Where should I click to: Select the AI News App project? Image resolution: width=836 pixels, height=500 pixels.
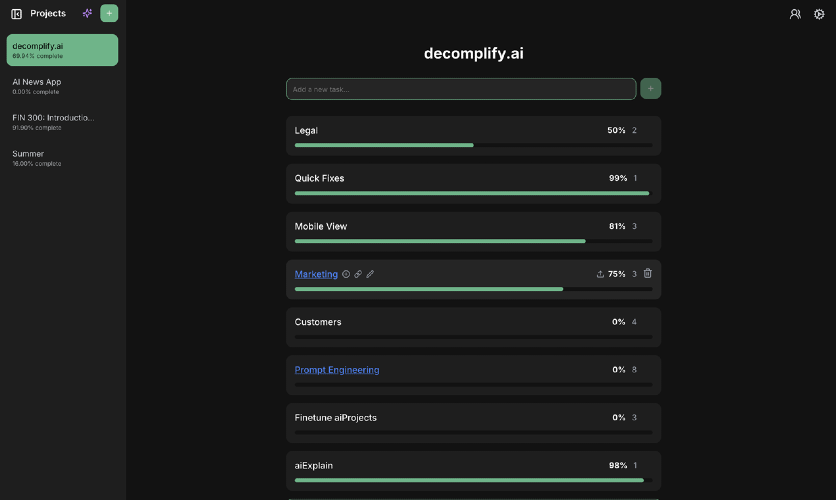62,86
